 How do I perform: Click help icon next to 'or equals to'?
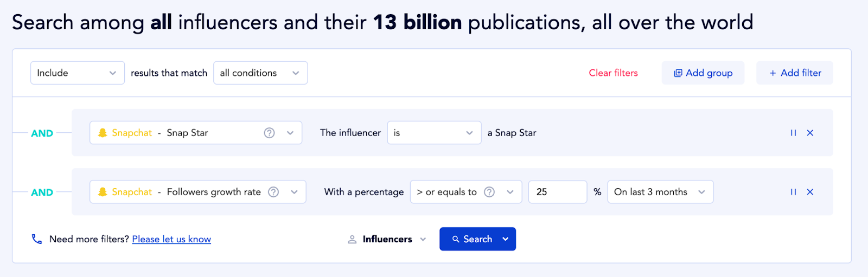(489, 192)
